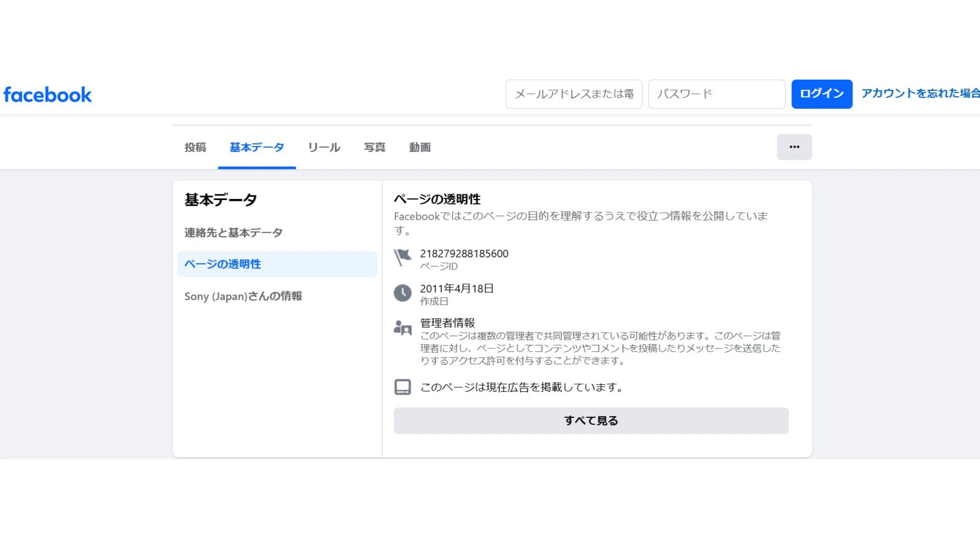Screen dimensions: 980x551
Task: Open Sony (Japan)さんの情報 section
Action: coord(243,296)
